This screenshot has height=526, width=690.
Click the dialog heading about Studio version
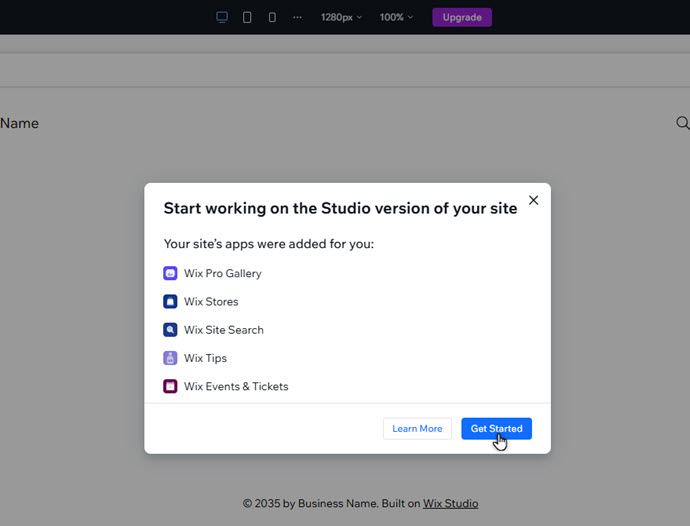click(x=340, y=208)
